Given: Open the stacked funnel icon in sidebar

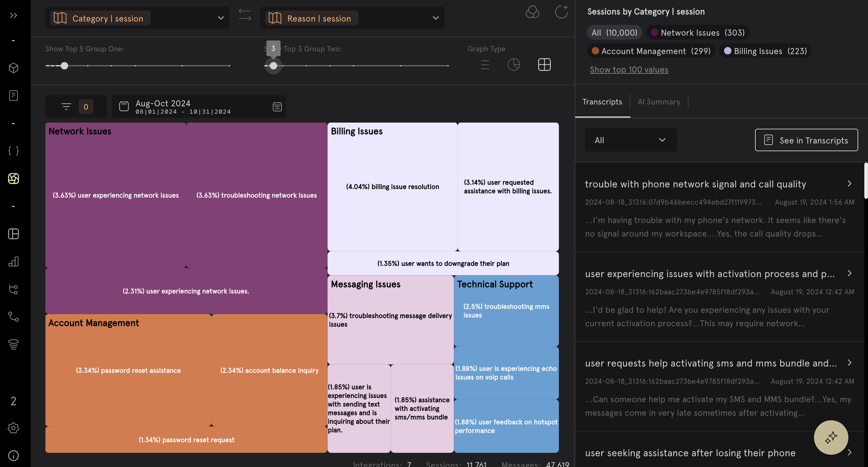Looking at the screenshot, I should click(x=14, y=344).
